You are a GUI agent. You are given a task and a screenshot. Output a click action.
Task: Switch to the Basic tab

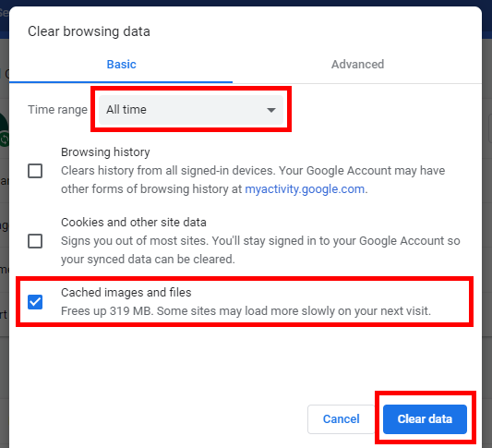click(121, 65)
